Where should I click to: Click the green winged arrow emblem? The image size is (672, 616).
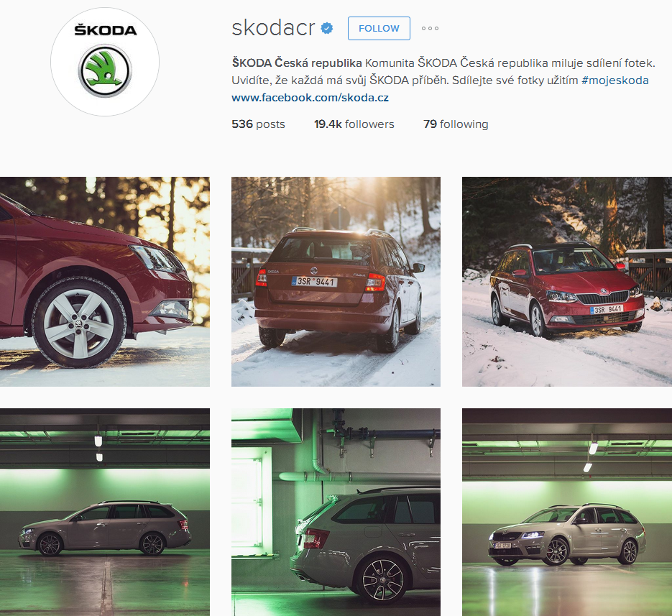105,71
